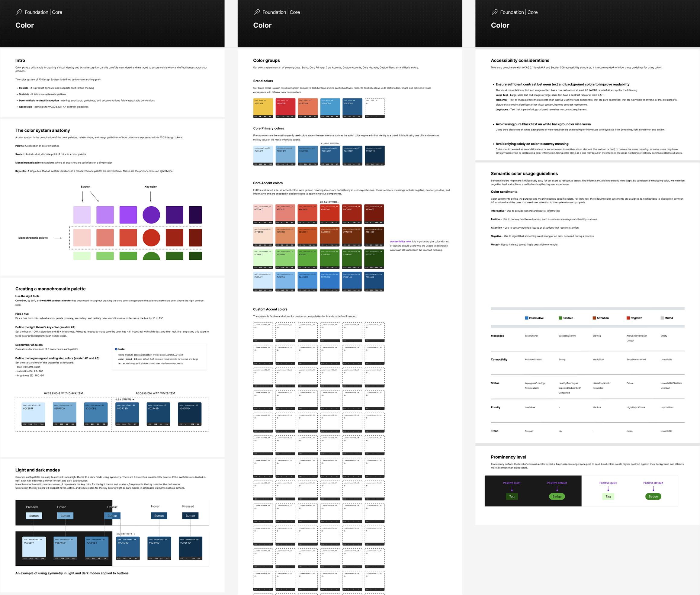Image resolution: width=700 pixels, height=595 pixels.
Task: Click the Tag under Positive quiet on the light background
Action: point(608,497)
